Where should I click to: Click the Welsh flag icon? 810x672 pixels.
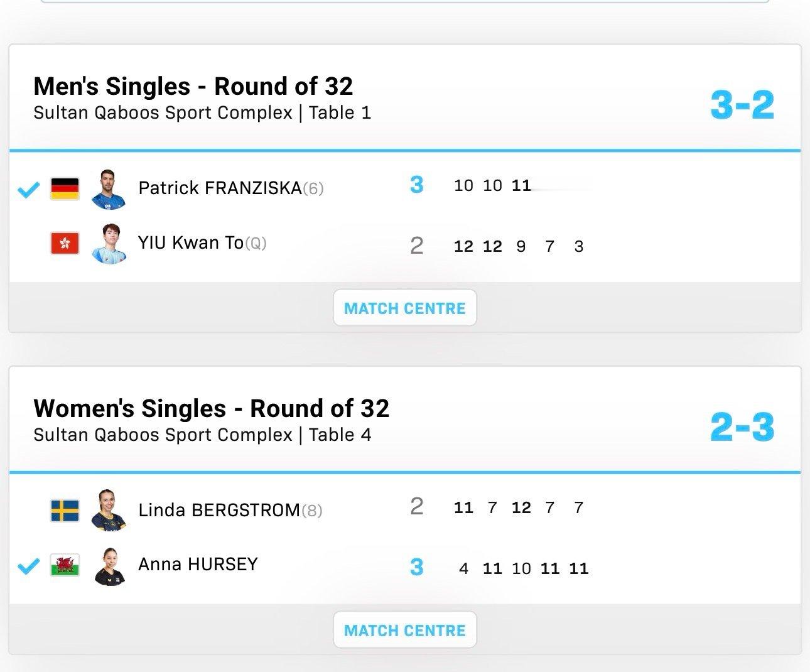coord(65,565)
